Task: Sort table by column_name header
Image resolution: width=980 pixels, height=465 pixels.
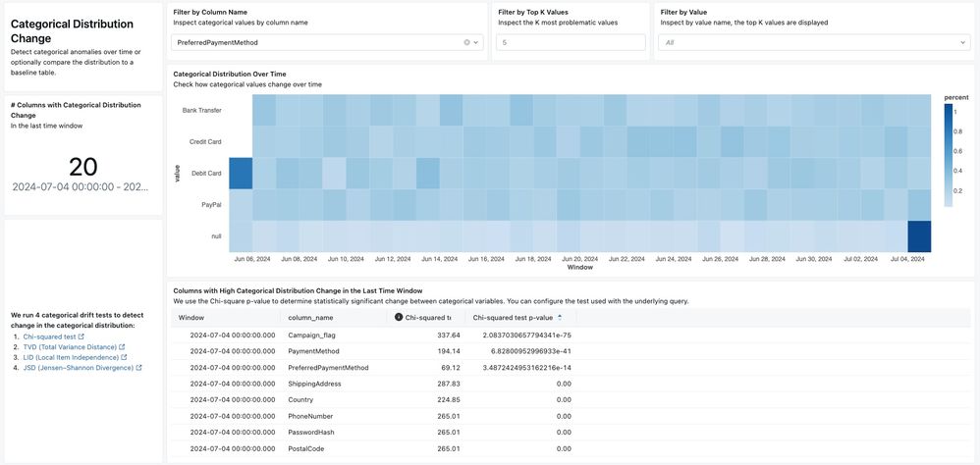Action: (x=310, y=318)
